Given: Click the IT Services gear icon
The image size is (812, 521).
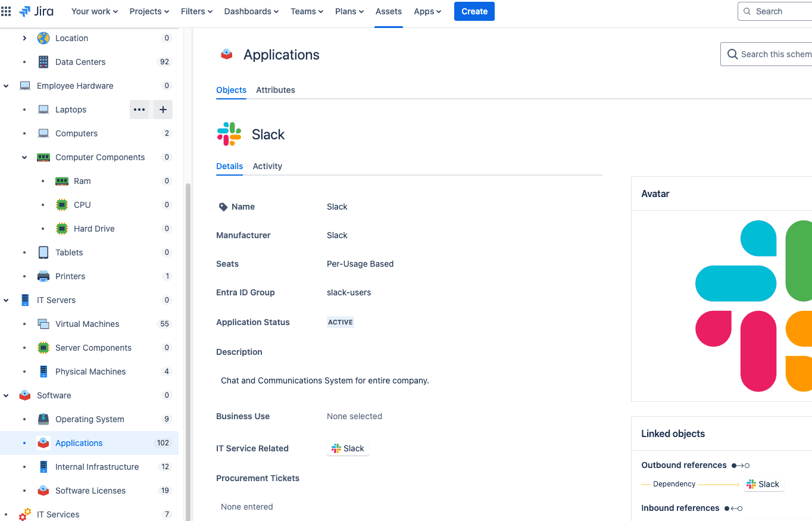Looking at the screenshot, I should coord(25,514).
